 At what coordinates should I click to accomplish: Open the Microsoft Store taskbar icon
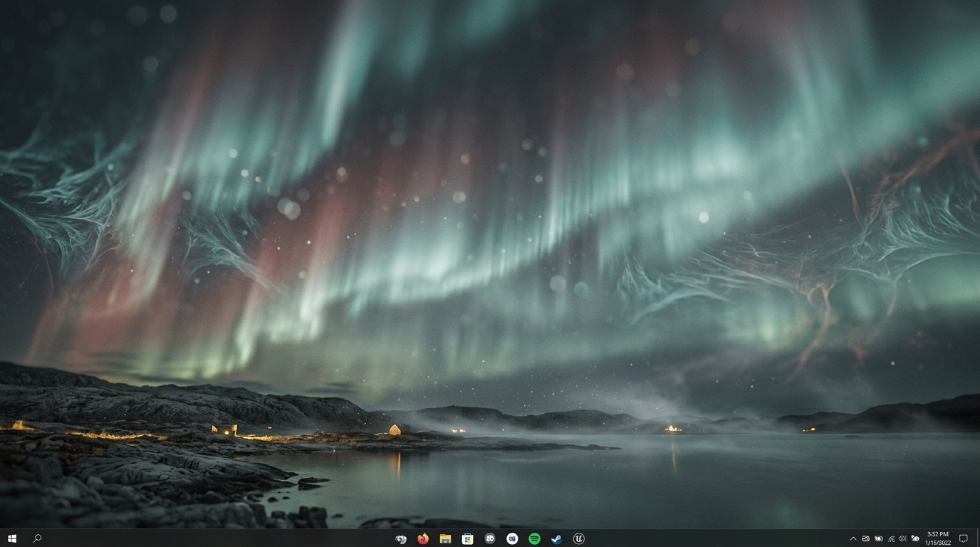point(467,539)
